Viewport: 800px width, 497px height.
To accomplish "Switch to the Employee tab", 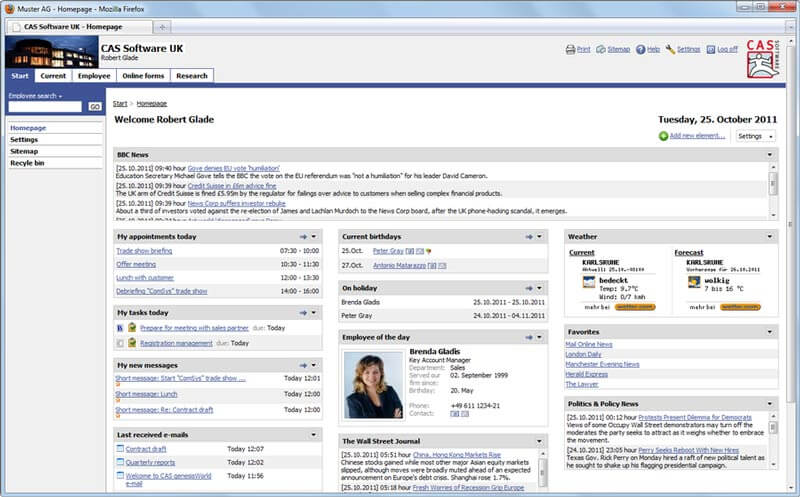I will pyautogui.click(x=94, y=76).
